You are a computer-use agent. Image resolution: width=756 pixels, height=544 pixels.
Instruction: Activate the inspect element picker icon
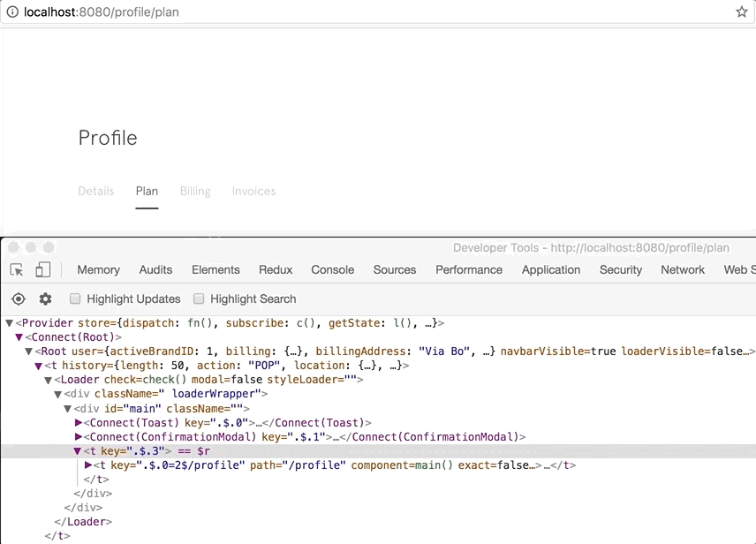(x=17, y=269)
